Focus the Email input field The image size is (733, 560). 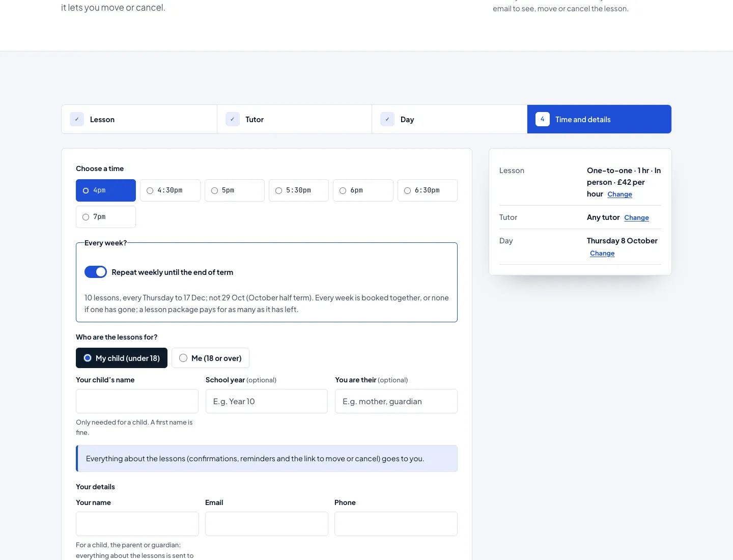click(267, 524)
